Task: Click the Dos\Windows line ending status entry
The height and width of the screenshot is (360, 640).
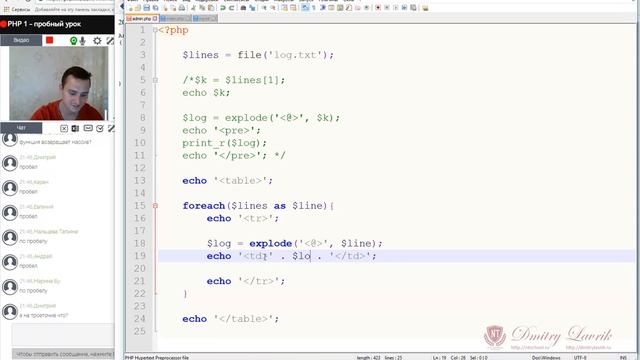Action: tap(546, 358)
